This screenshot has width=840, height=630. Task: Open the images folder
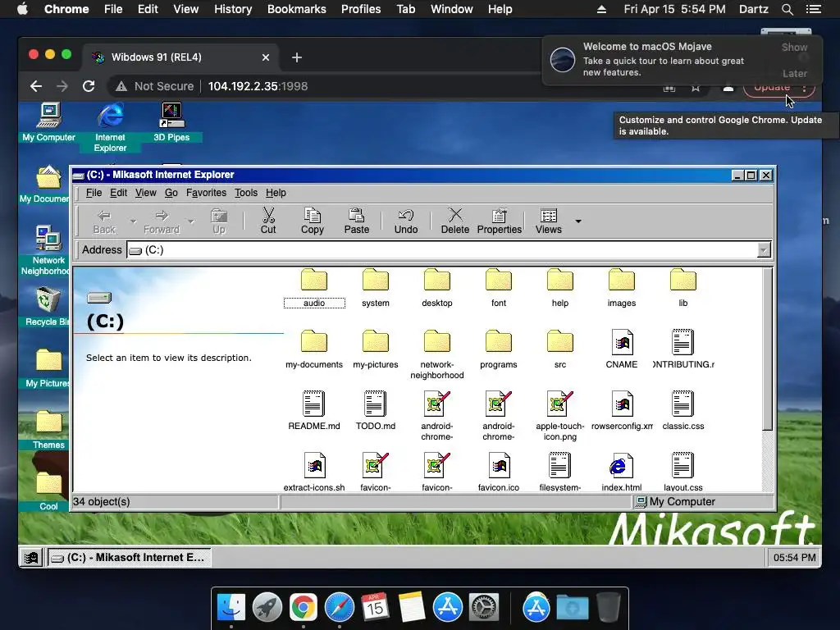(622, 288)
